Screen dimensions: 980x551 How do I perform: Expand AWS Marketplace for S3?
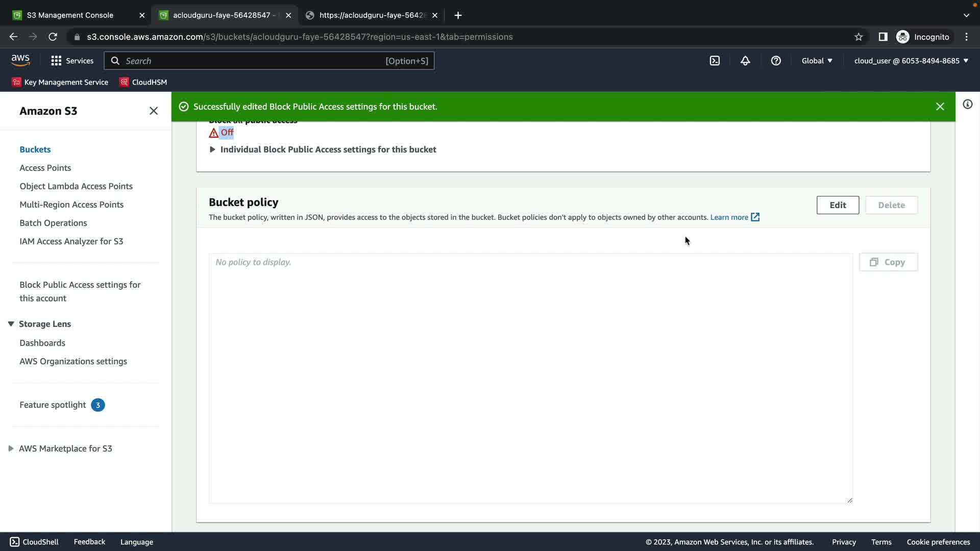pos(11,448)
